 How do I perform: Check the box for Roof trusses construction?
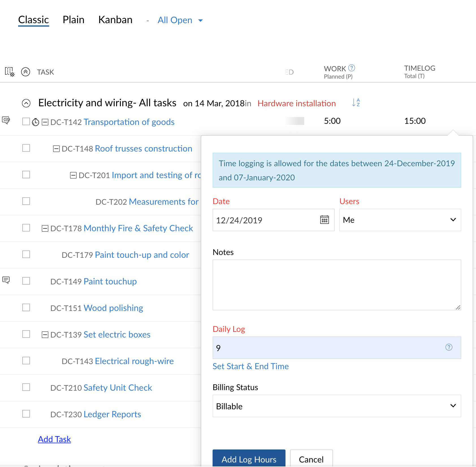click(x=26, y=148)
